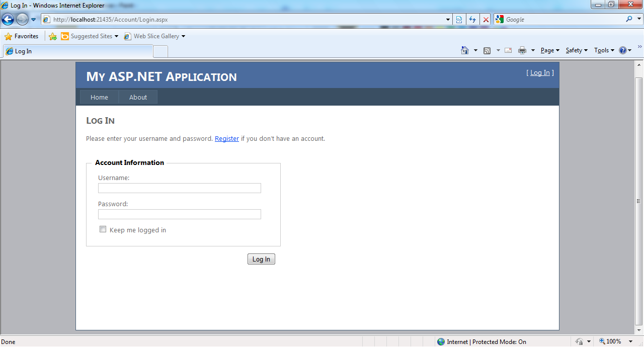Image resolution: width=644 pixels, height=347 pixels.
Task: Open the zoom level dropdown arrow
Action: pyautogui.click(x=631, y=341)
